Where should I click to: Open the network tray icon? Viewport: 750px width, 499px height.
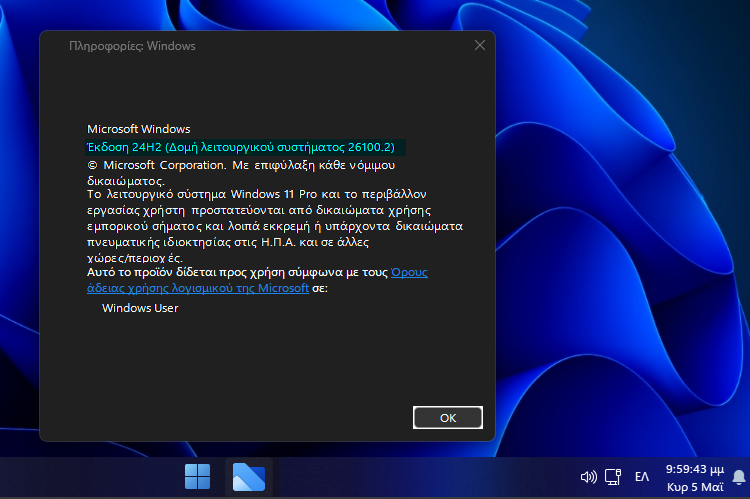[x=613, y=477]
